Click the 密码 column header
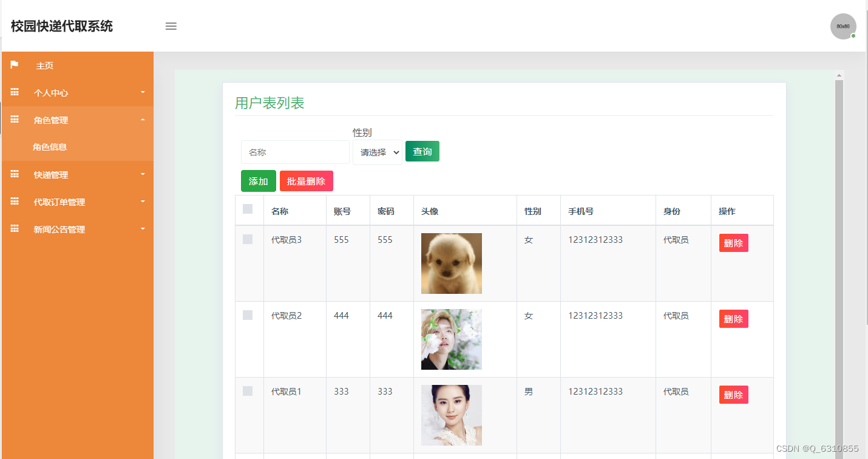 coord(386,211)
